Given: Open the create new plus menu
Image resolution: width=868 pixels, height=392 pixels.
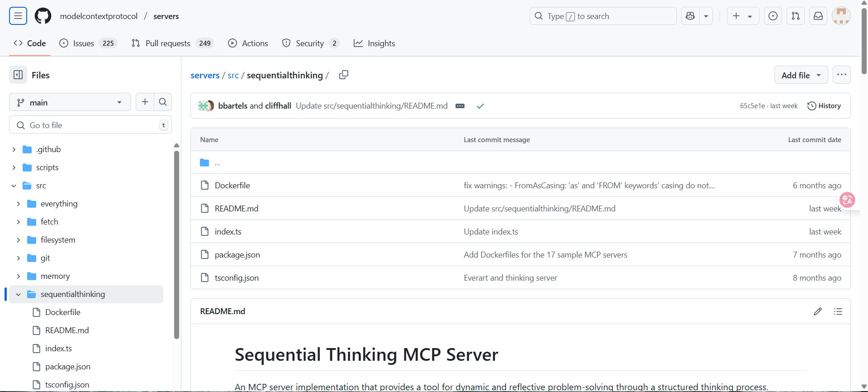Looking at the screenshot, I should coord(743,16).
